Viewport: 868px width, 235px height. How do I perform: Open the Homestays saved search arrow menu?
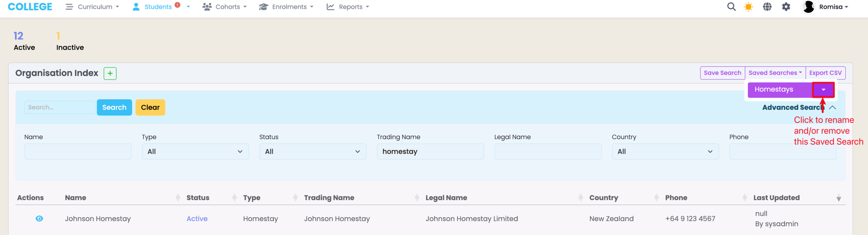pyautogui.click(x=823, y=90)
